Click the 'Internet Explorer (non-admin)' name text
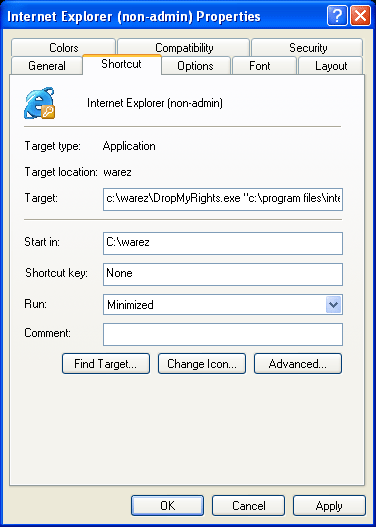Viewport: 376px width, 527px height. [155, 103]
